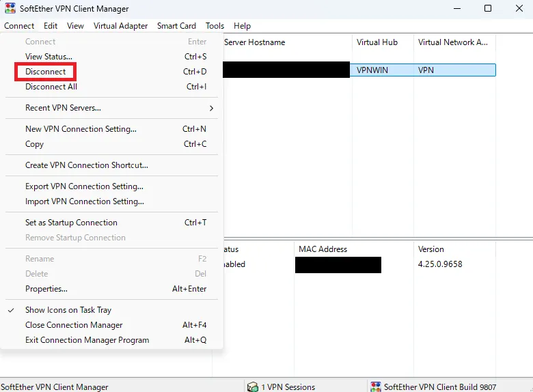Open the Tools menu

click(215, 26)
